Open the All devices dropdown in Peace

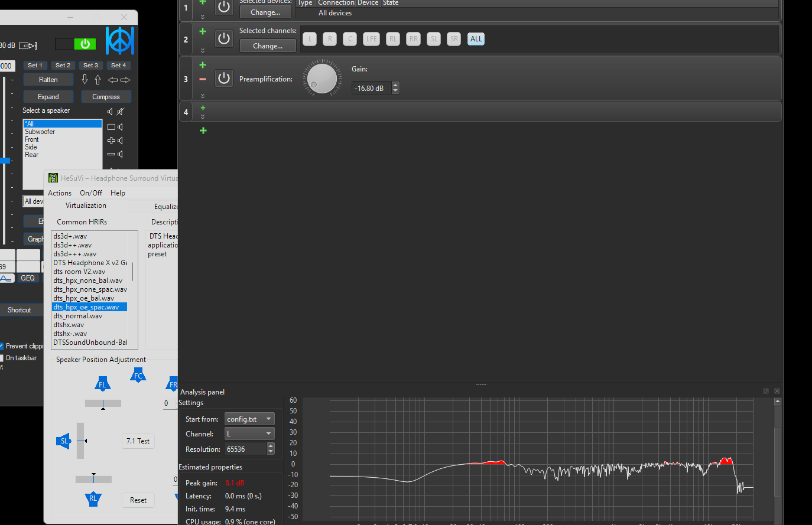point(33,201)
